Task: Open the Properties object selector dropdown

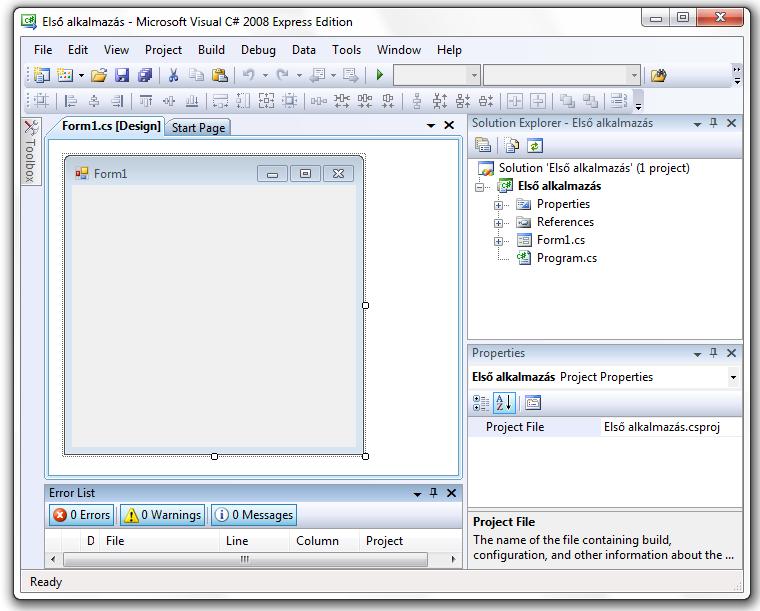Action: click(733, 377)
